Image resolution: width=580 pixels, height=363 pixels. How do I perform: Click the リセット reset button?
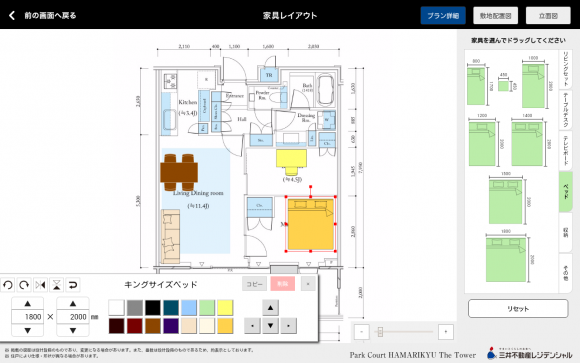click(518, 309)
